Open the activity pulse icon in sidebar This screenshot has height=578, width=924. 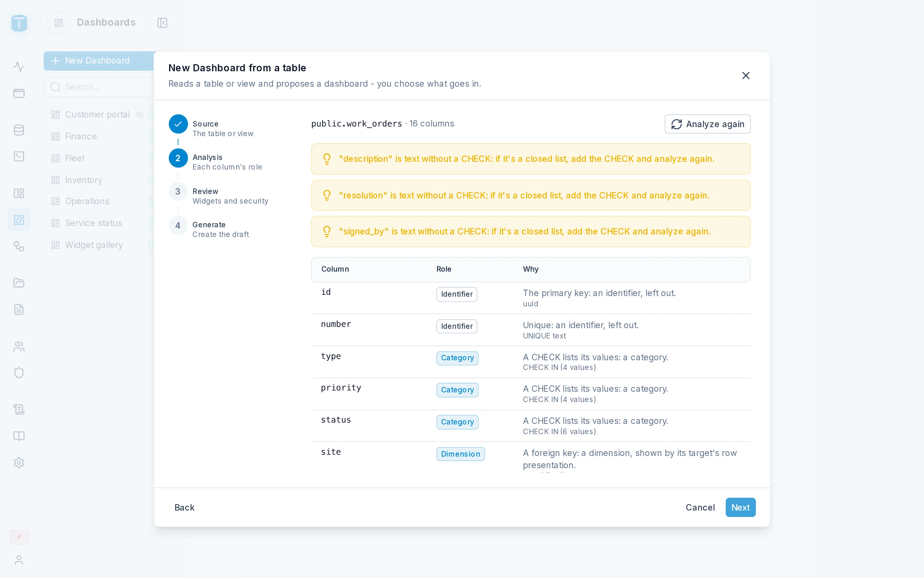pos(19,67)
